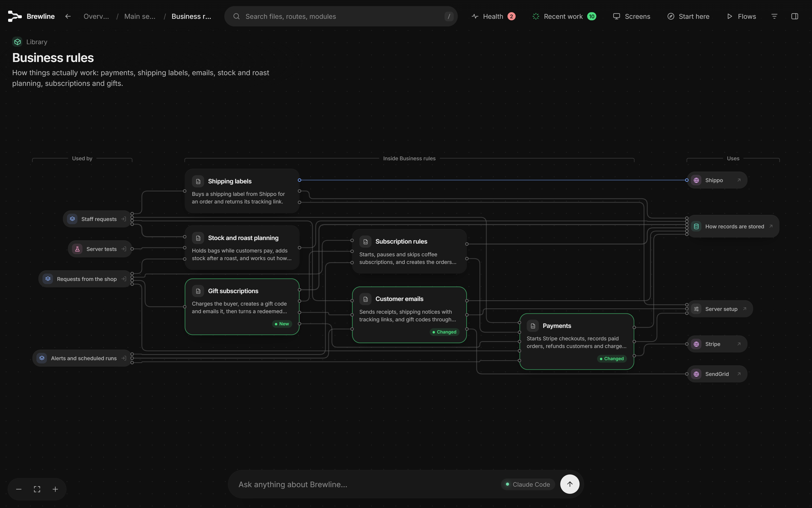Viewport: 812px width, 508px height.
Task: Click the Stripe globe icon
Action: point(696,344)
